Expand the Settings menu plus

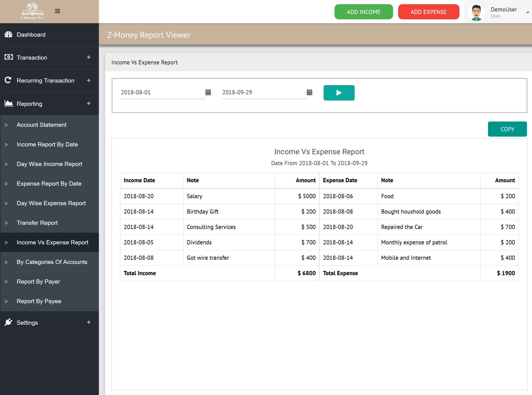(x=89, y=322)
